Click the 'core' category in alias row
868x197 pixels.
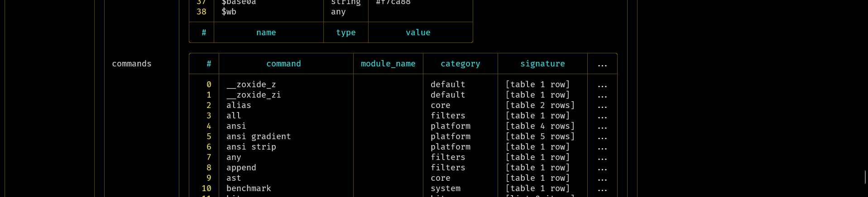[441, 105]
